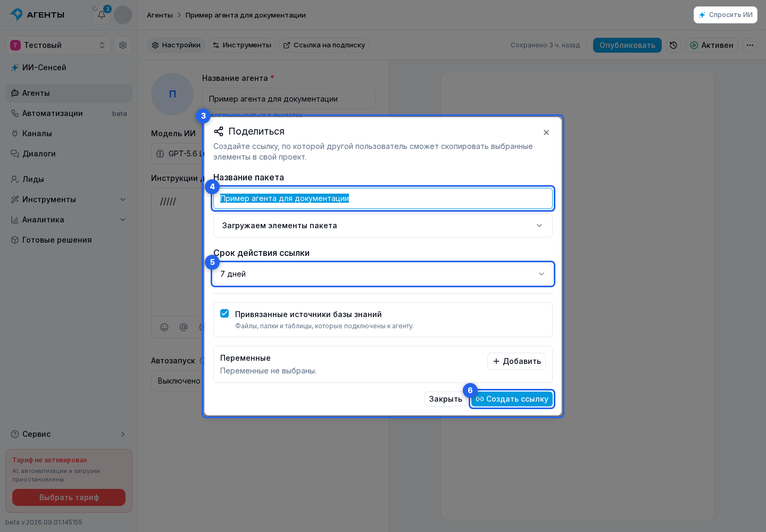Click the Агенты breadcrumb link
This screenshot has width=766, height=532.
[160, 15]
